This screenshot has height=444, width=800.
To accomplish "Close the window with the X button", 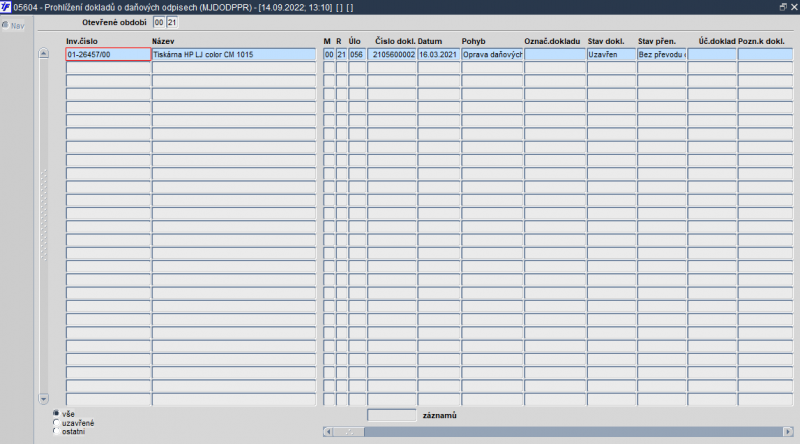I will click(x=794, y=7).
